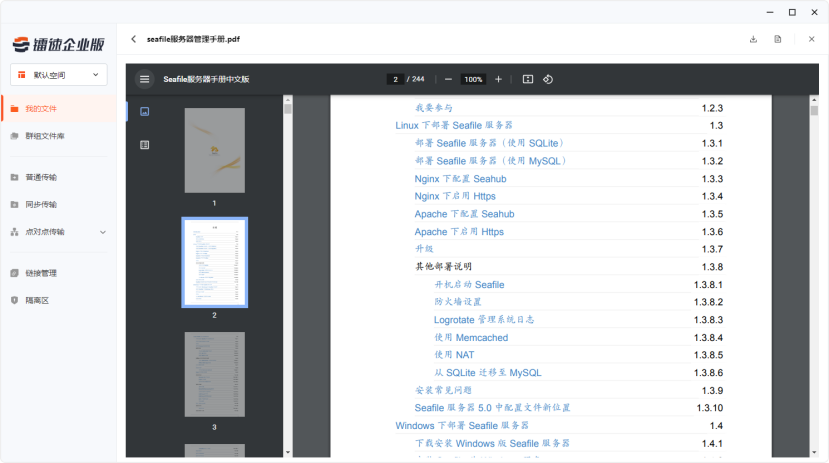Rotate the PDF page
This screenshot has height=463, width=829.
pyautogui.click(x=548, y=79)
